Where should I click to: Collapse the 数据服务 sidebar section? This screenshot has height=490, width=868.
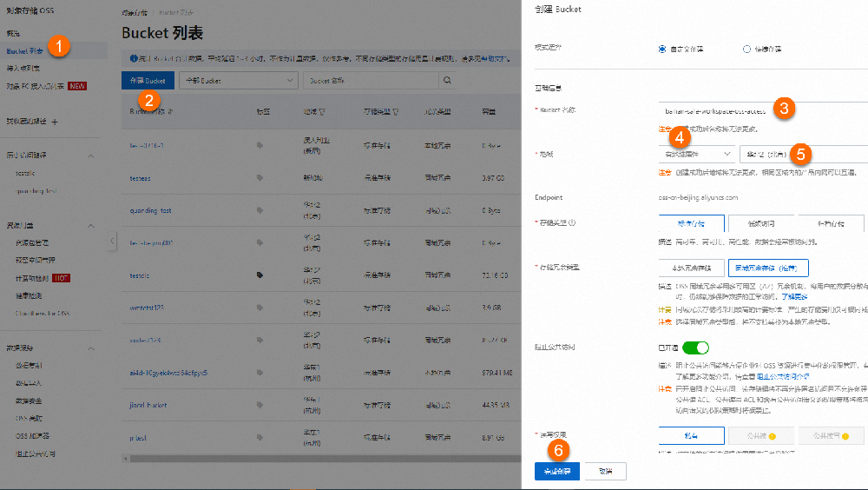click(91, 348)
